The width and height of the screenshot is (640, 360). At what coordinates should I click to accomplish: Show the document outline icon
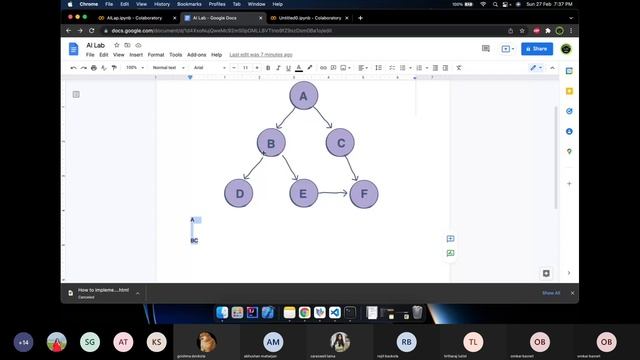[76, 94]
